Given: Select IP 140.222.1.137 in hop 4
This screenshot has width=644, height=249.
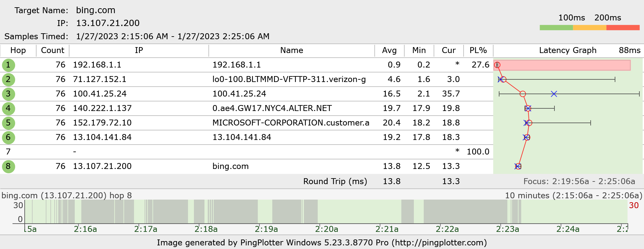Looking at the screenshot, I should (102, 108).
